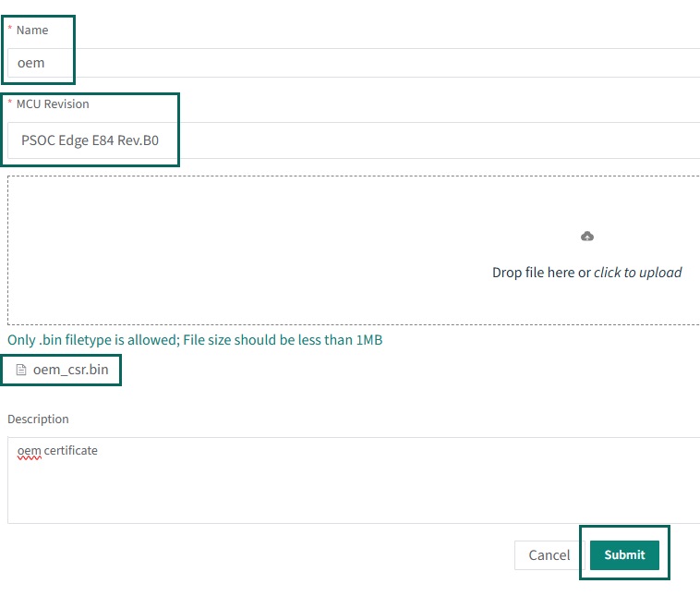The height and width of the screenshot is (596, 700).
Task: Click the Description label
Action: pos(38,419)
